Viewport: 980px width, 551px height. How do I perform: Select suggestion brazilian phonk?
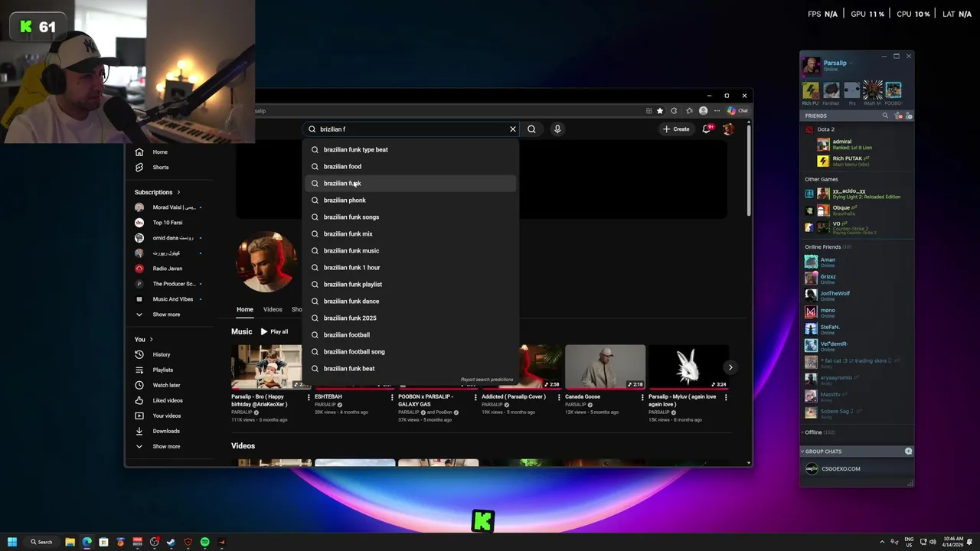[411, 201]
